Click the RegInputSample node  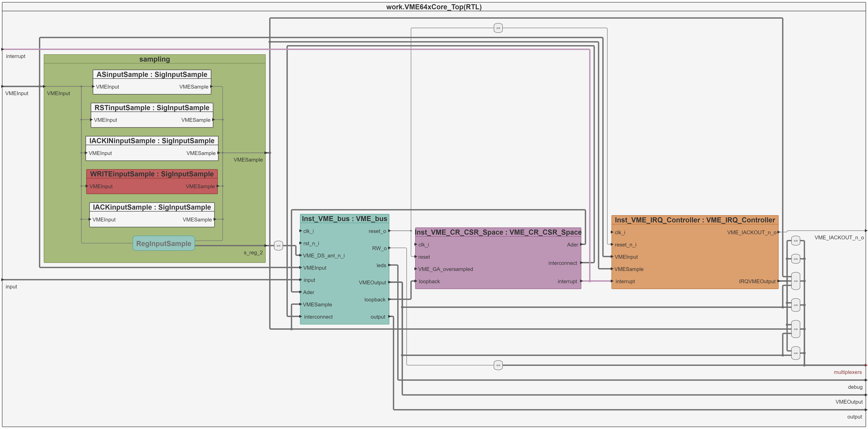tap(164, 243)
